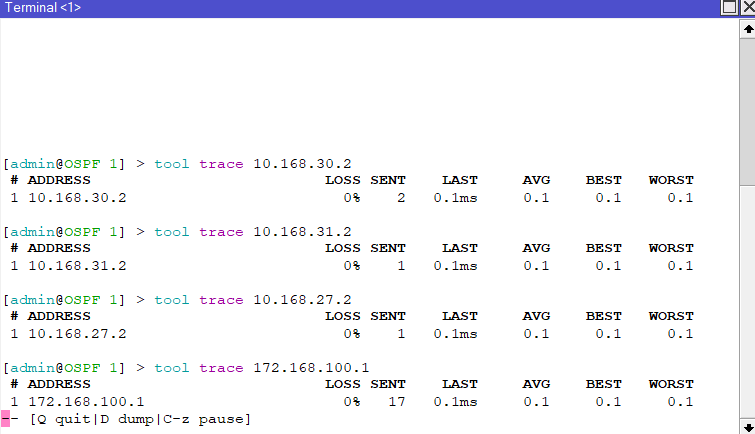The width and height of the screenshot is (755, 434).
Task: Click the scrollbar up arrow
Action: [x=747, y=27]
